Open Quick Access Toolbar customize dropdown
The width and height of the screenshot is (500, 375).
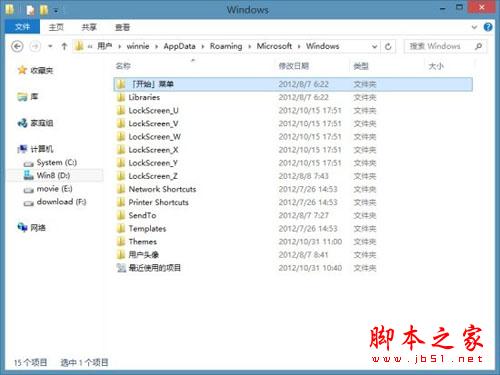56,11
